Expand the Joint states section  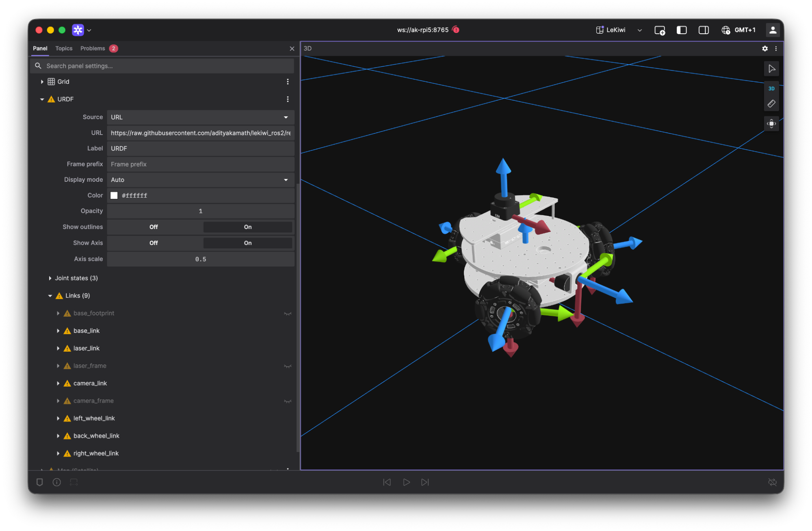pyautogui.click(x=50, y=278)
